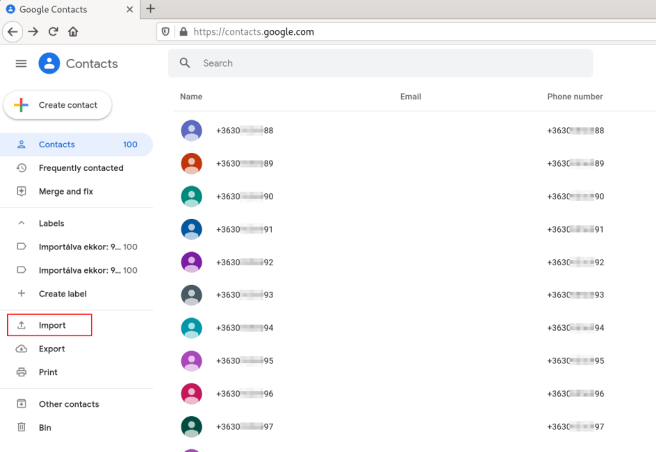The height and width of the screenshot is (452, 656).
Task: Open the Bin trash icon
Action: tap(21, 427)
